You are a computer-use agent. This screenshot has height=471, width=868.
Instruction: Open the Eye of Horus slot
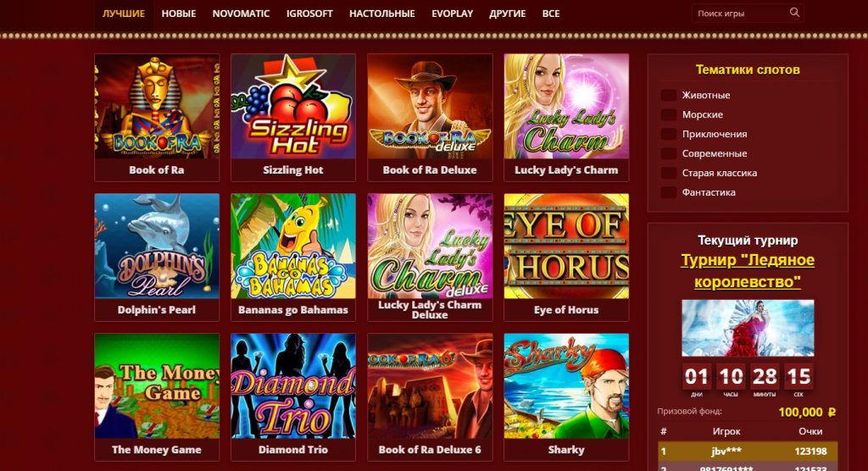566,247
